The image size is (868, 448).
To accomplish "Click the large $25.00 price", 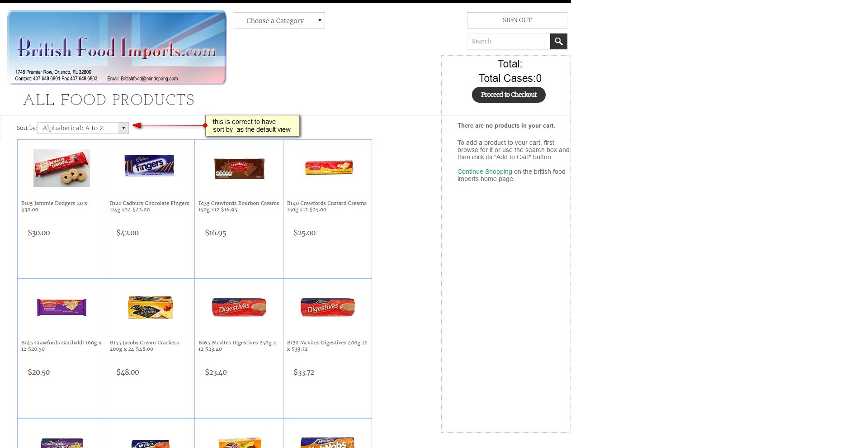I will point(305,233).
